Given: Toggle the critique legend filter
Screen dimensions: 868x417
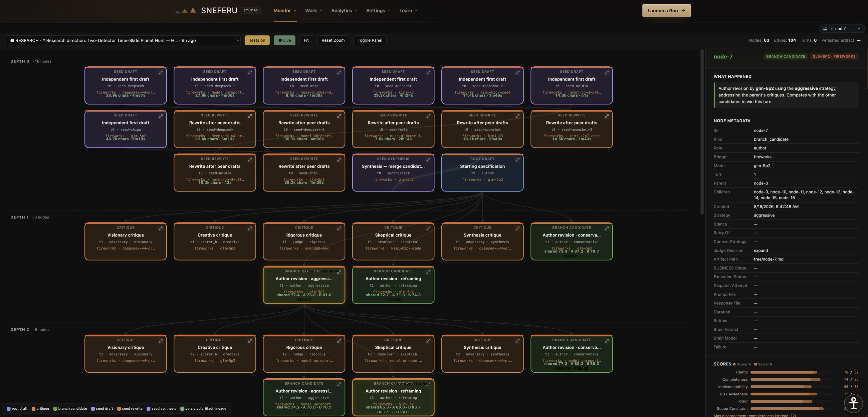Looking at the screenshot, I should [40, 409].
